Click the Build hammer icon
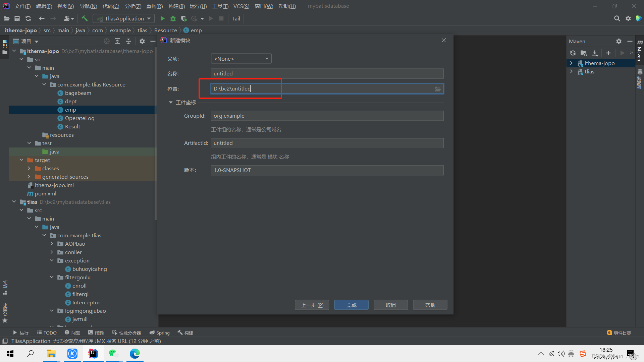The image size is (644, 362). (85, 19)
